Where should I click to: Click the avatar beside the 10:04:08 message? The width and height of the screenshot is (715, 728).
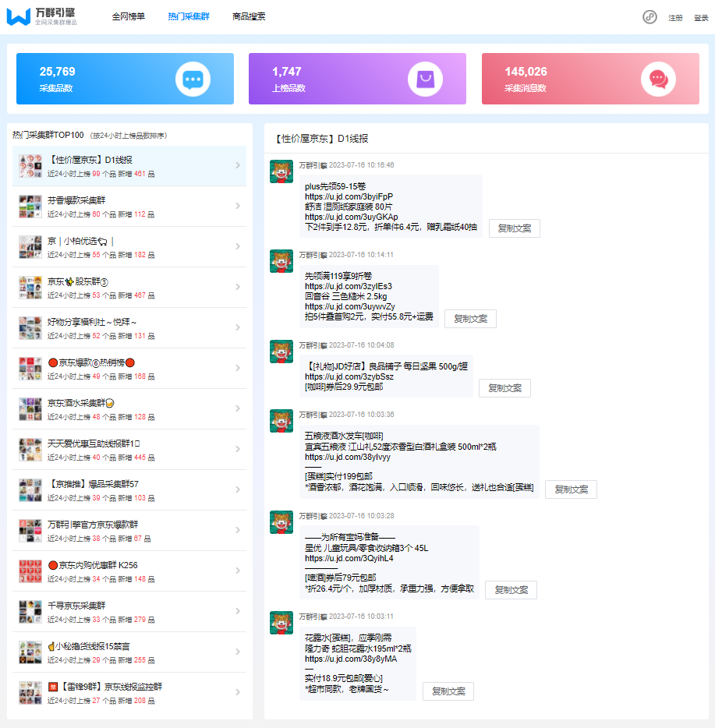coord(281,352)
